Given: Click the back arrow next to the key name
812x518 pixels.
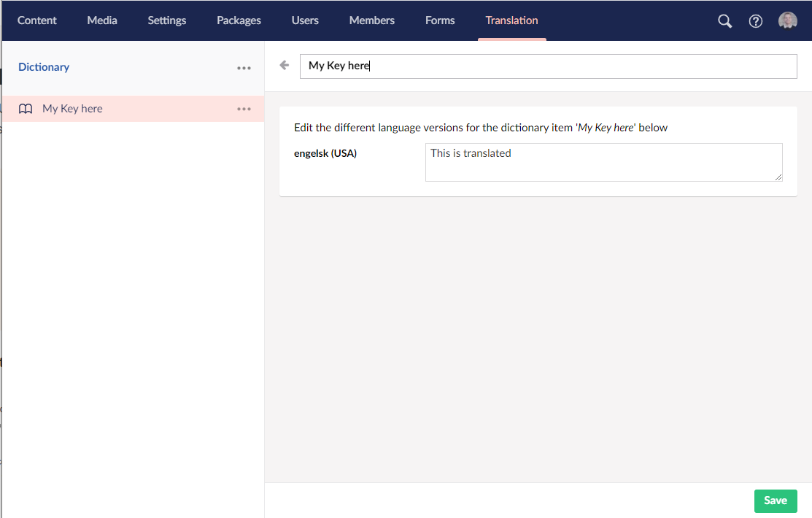Looking at the screenshot, I should (x=283, y=65).
